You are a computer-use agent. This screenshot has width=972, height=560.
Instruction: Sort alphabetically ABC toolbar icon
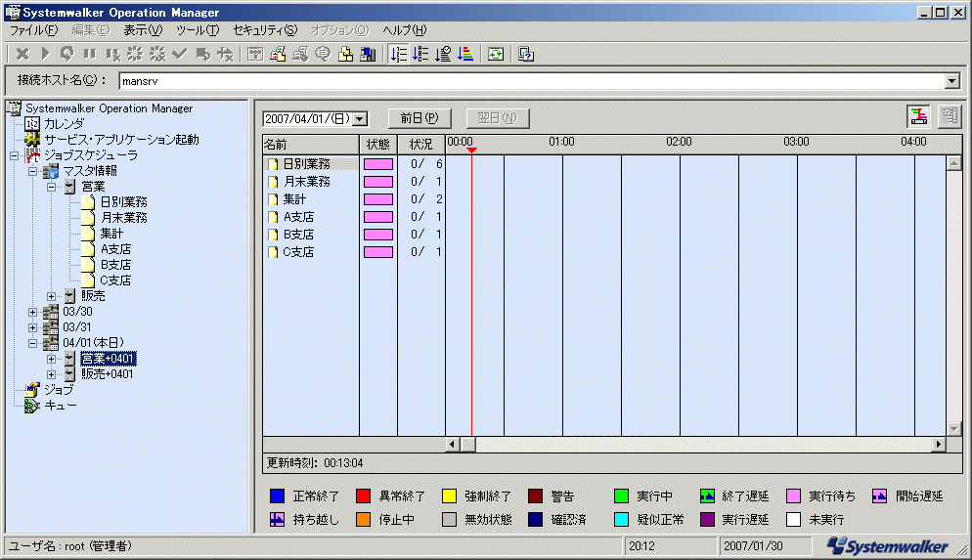420,55
